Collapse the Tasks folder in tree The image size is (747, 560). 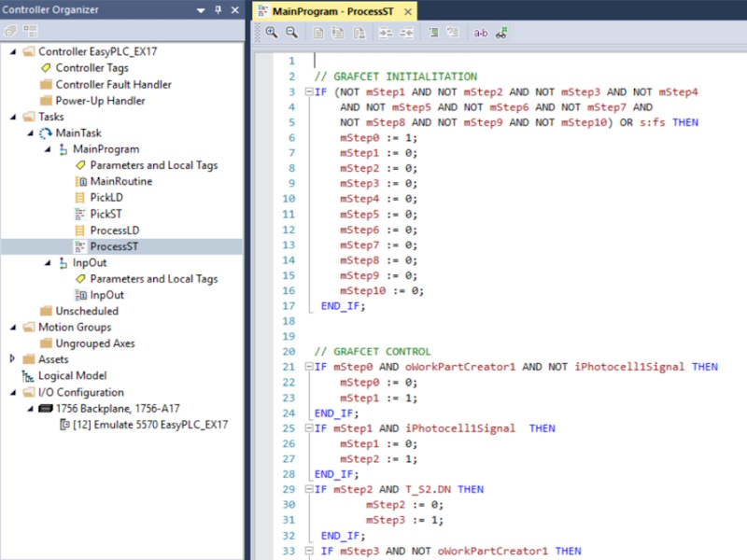13,117
